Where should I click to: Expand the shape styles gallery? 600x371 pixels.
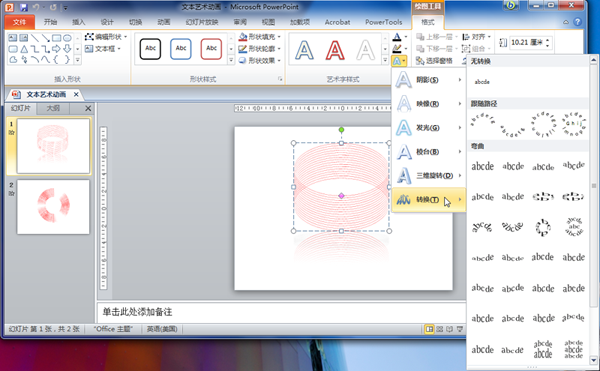click(x=231, y=60)
